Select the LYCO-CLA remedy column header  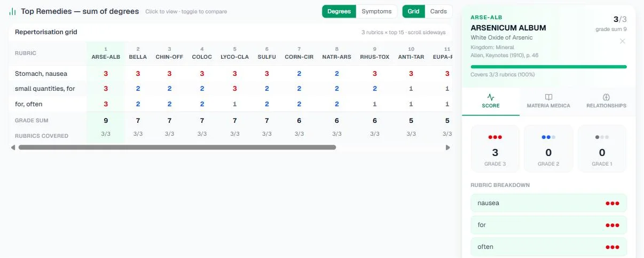234,53
